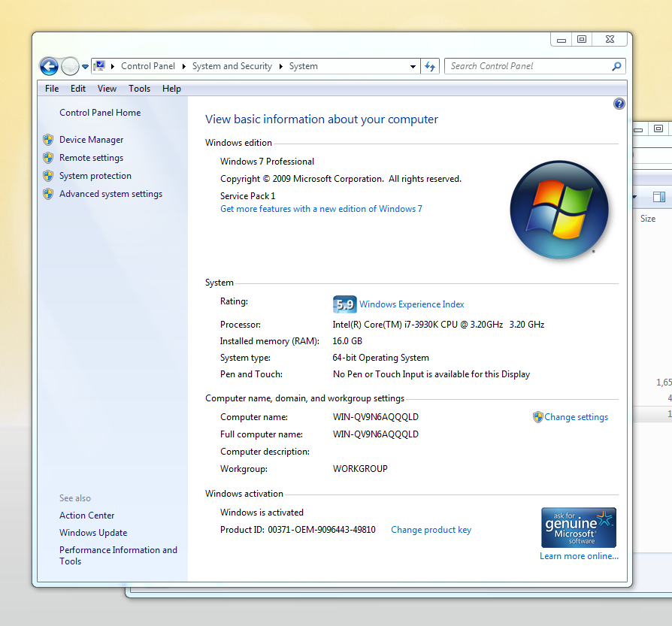Click the genuine Microsoft software badge
This screenshot has height=626, width=672.
(x=579, y=528)
